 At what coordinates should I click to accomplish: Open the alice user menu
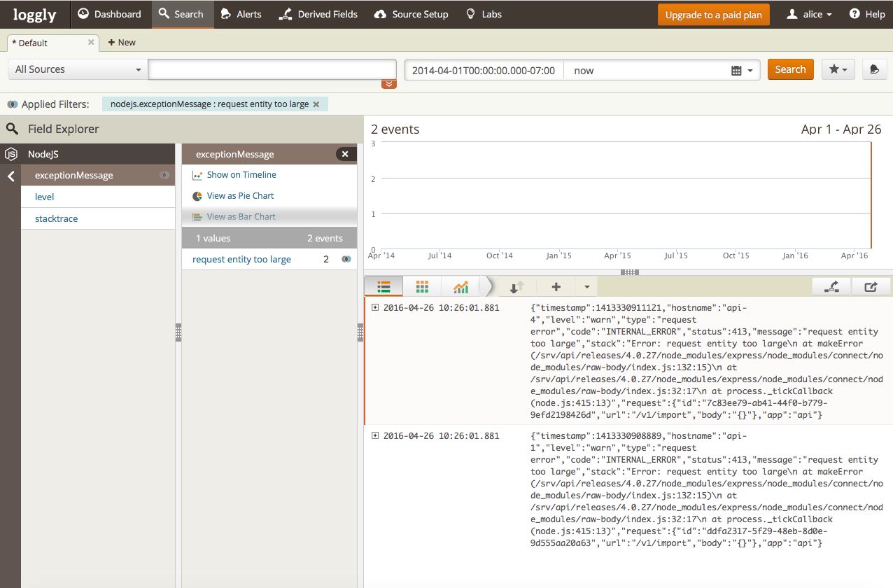click(x=809, y=14)
